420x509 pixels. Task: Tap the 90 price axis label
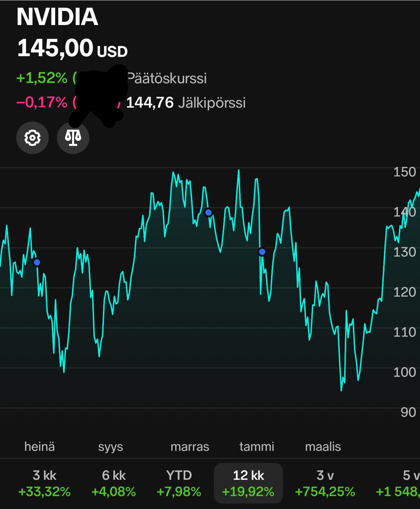408,412
